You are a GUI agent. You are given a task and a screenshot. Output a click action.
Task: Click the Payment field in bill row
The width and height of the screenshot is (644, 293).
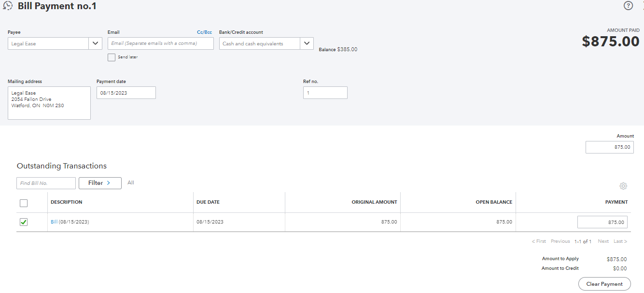[x=602, y=222]
